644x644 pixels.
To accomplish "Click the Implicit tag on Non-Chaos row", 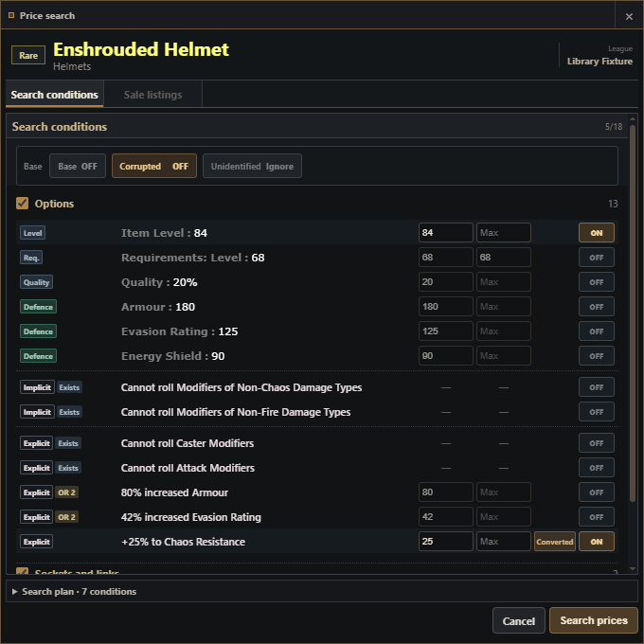I will pyautogui.click(x=37, y=387).
